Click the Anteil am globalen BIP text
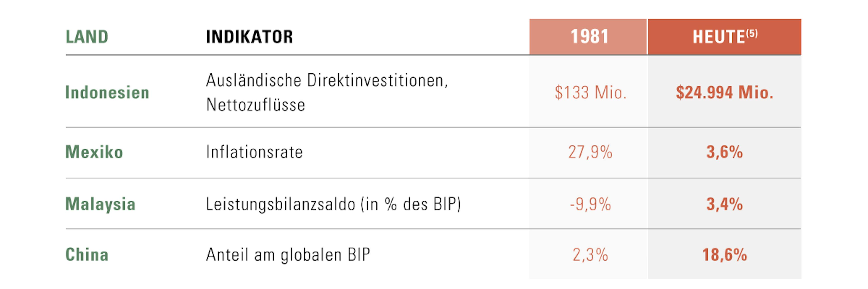 [x=288, y=255]
